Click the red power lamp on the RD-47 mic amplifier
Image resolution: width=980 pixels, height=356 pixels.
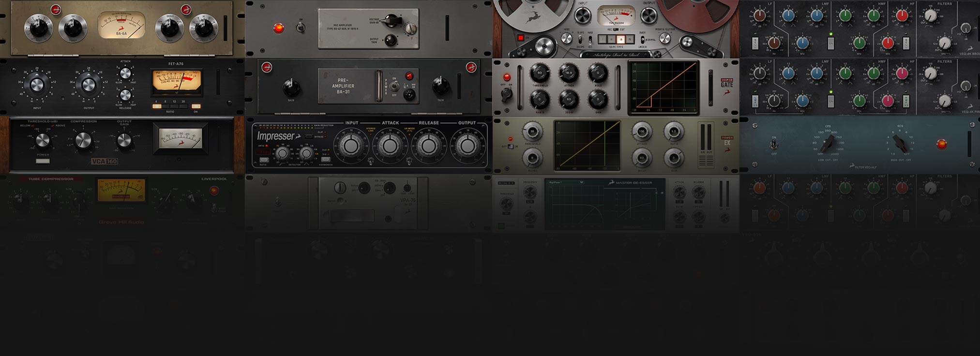pos(278,28)
